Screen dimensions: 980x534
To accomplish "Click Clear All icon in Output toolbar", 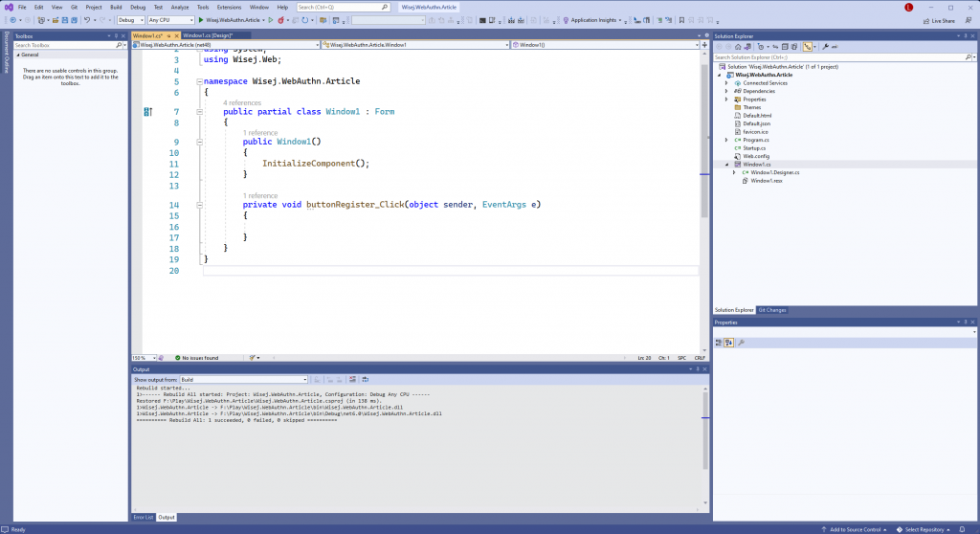I will (352, 380).
